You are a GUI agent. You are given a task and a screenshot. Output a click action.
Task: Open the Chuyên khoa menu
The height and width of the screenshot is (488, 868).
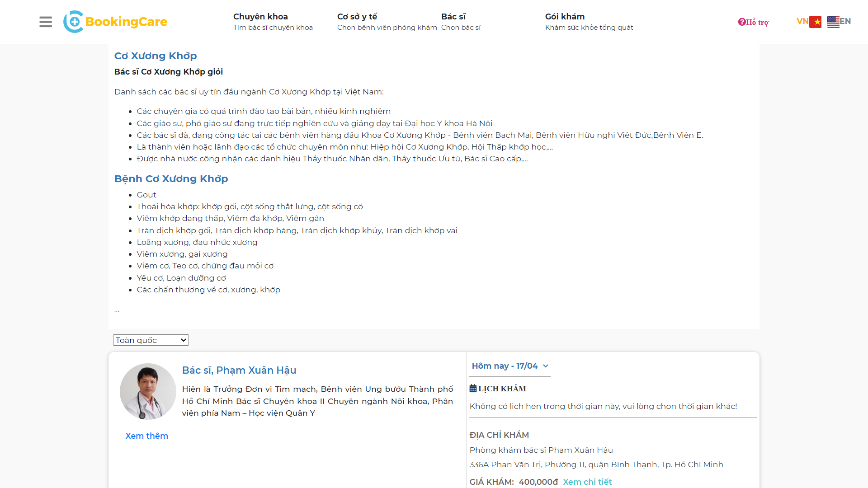point(260,16)
